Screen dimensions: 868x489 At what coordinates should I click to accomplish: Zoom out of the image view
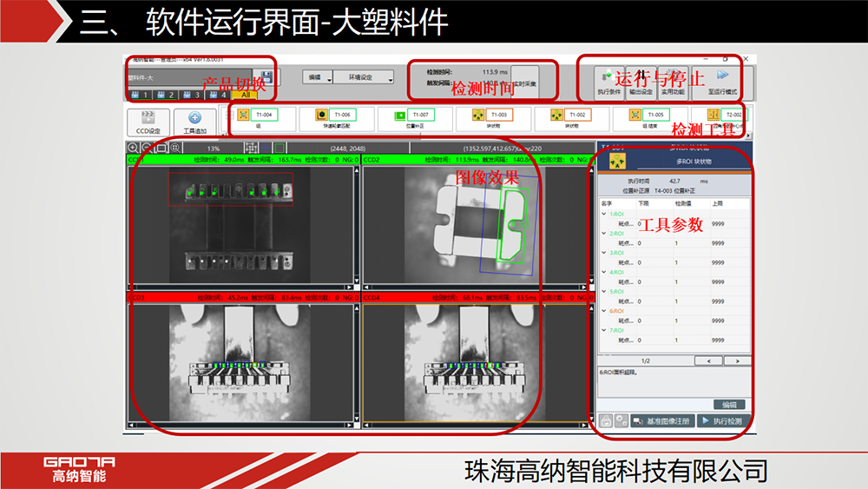[147, 148]
